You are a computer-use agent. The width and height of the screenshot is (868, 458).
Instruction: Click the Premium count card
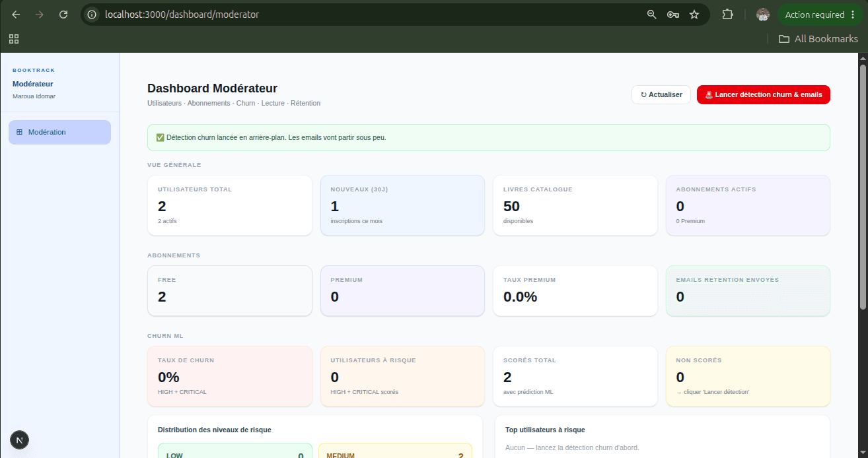pyautogui.click(x=402, y=291)
